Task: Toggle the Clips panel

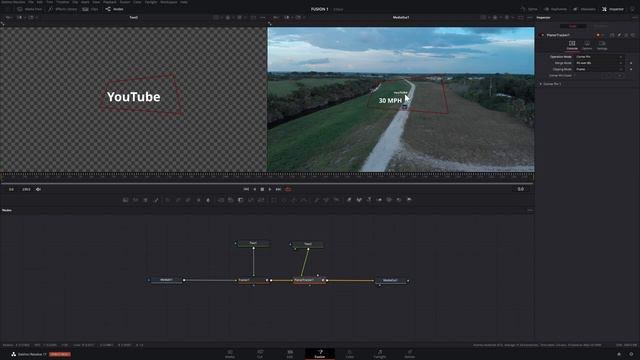Action: pyautogui.click(x=91, y=9)
